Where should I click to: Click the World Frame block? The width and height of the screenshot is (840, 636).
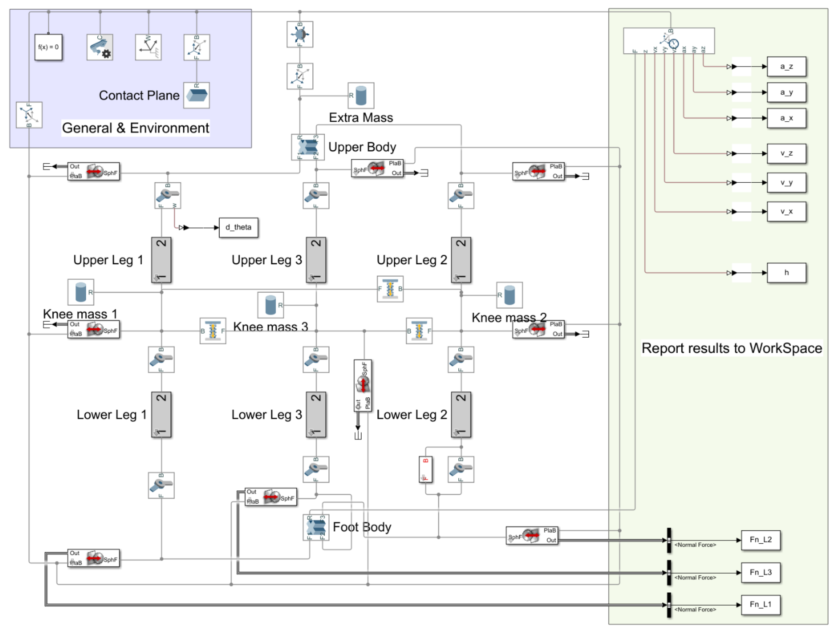[148, 47]
